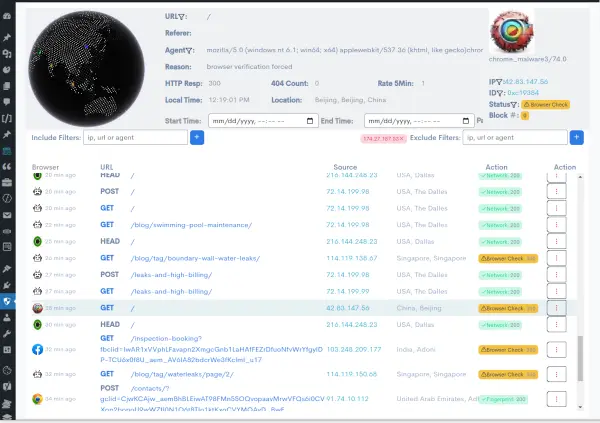Sort the table by URL column header

tap(107, 167)
